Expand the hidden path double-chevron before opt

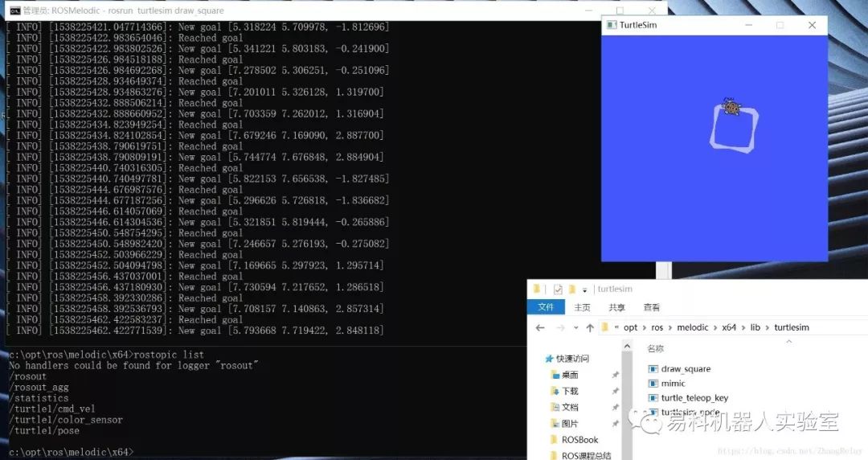[x=616, y=327]
